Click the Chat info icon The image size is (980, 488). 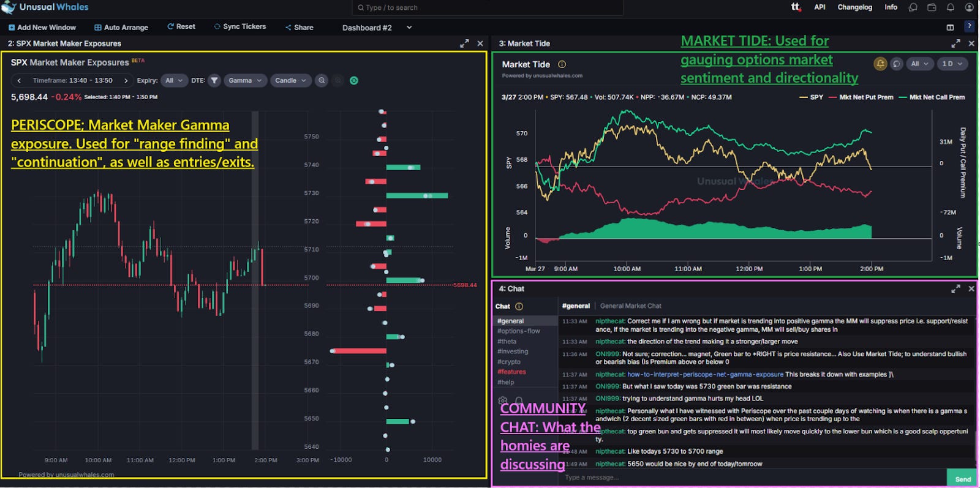click(519, 306)
